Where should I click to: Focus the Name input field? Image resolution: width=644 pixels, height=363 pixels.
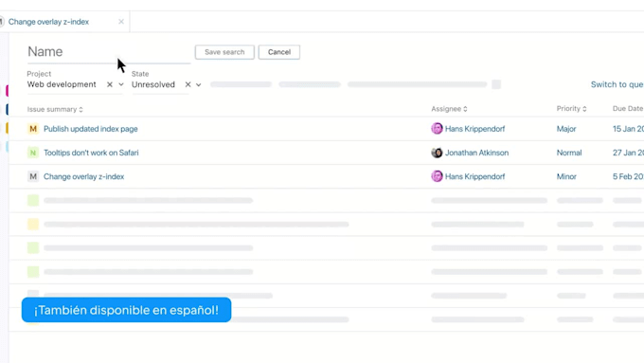coord(109,52)
